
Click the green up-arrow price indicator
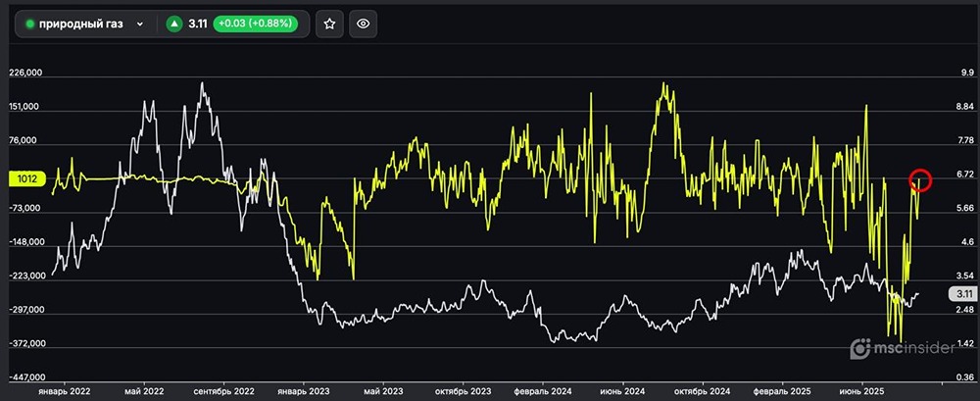(174, 24)
